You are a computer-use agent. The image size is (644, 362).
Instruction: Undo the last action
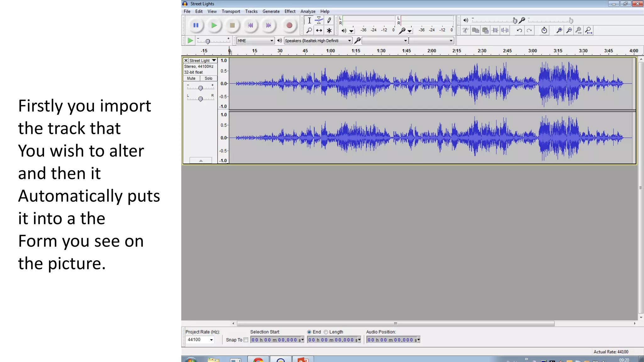519,30
